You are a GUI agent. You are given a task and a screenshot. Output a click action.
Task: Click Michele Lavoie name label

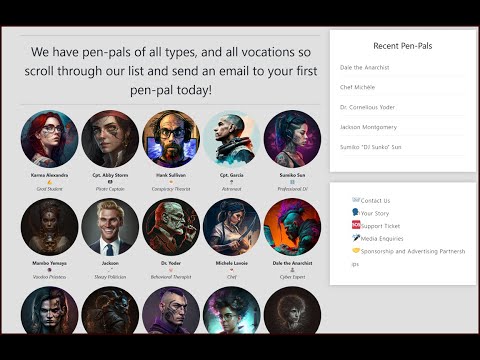232,263
